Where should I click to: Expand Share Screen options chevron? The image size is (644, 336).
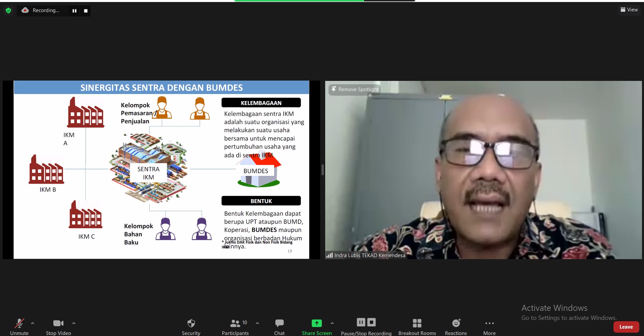(x=332, y=323)
